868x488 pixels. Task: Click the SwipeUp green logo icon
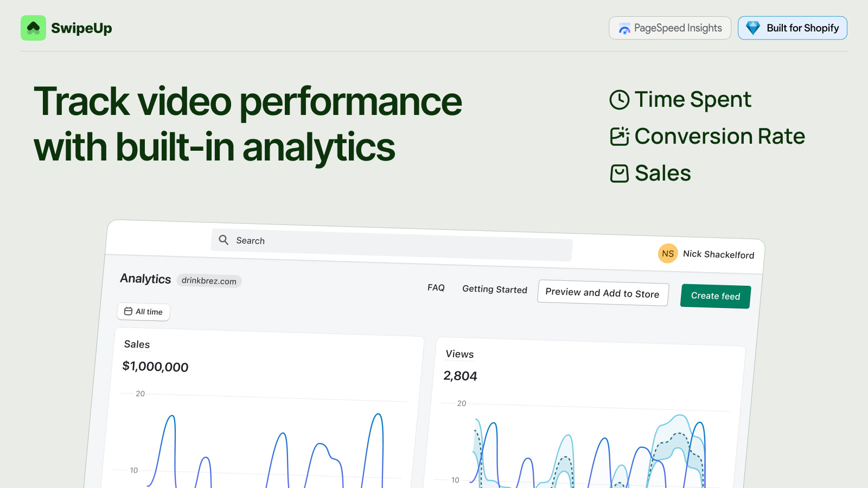point(33,28)
